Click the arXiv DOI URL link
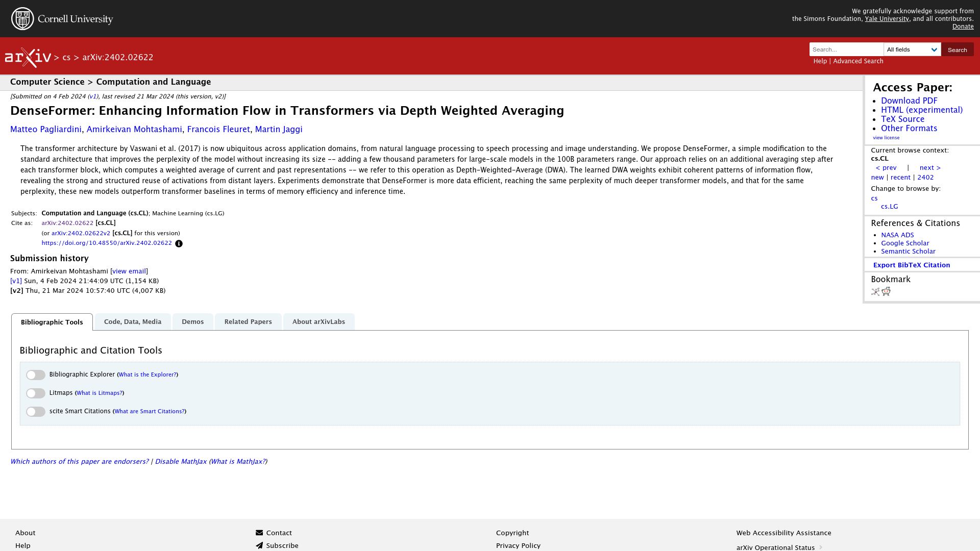The width and height of the screenshot is (980, 551). point(107,243)
